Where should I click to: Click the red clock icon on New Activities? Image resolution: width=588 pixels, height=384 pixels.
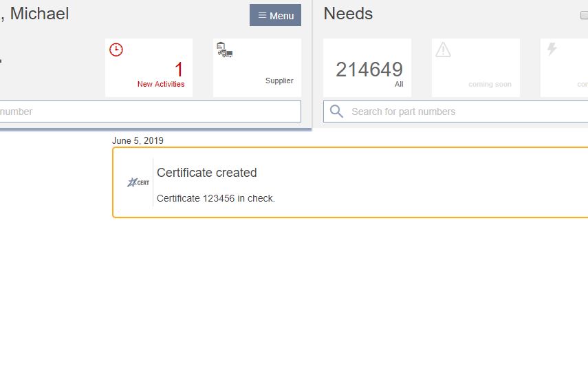(x=116, y=50)
